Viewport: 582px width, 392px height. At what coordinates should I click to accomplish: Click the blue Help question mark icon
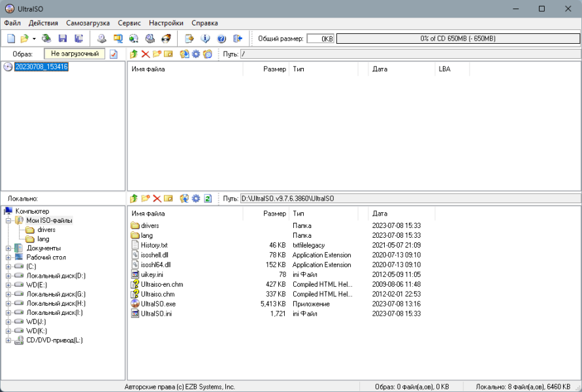[221, 39]
